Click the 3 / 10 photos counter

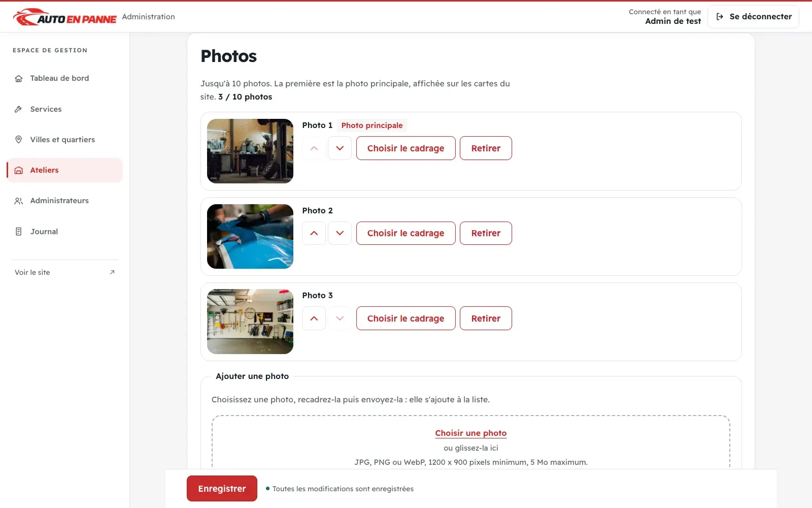[245, 97]
